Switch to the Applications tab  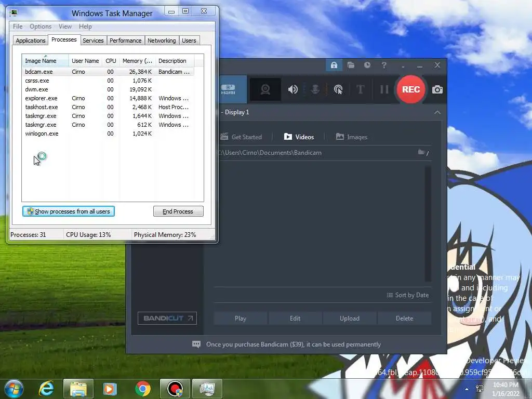click(31, 41)
